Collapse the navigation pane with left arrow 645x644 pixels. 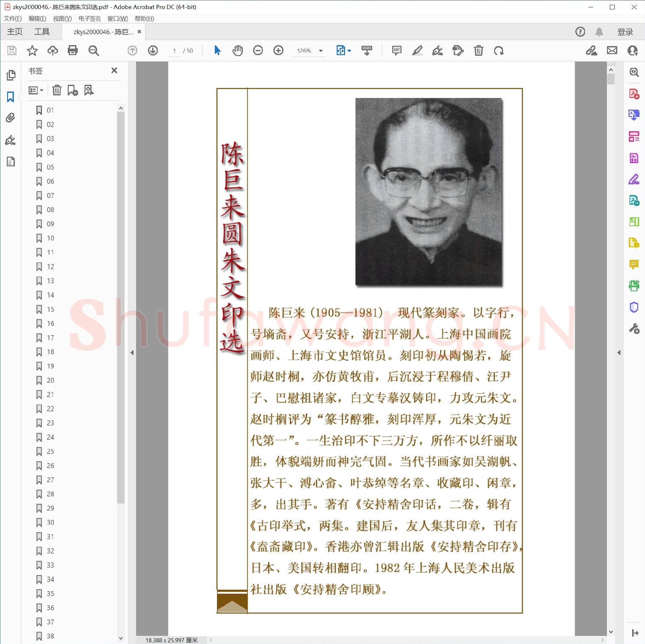click(132, 352)
